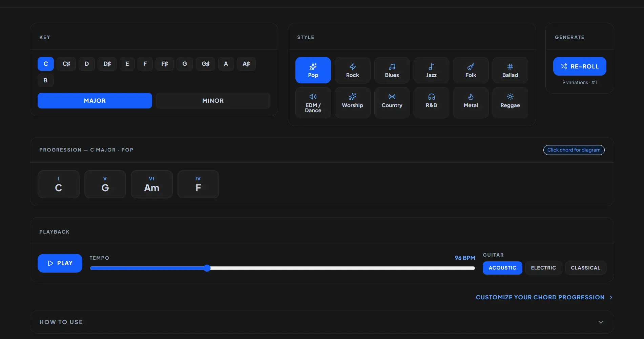Open Customize Your Chord Progression link
Screen dimensions: 644x339
click(x=544, y=297)
